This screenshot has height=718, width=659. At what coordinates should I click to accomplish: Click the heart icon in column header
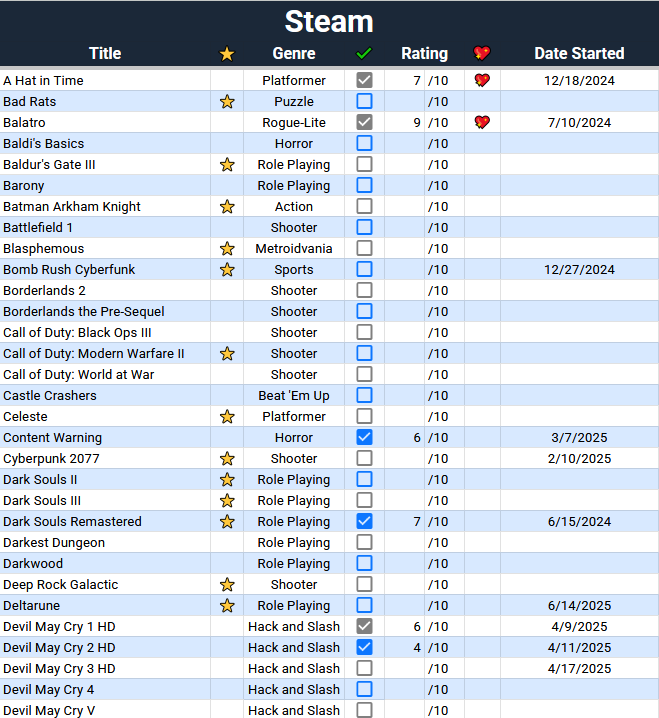point(482,53)
